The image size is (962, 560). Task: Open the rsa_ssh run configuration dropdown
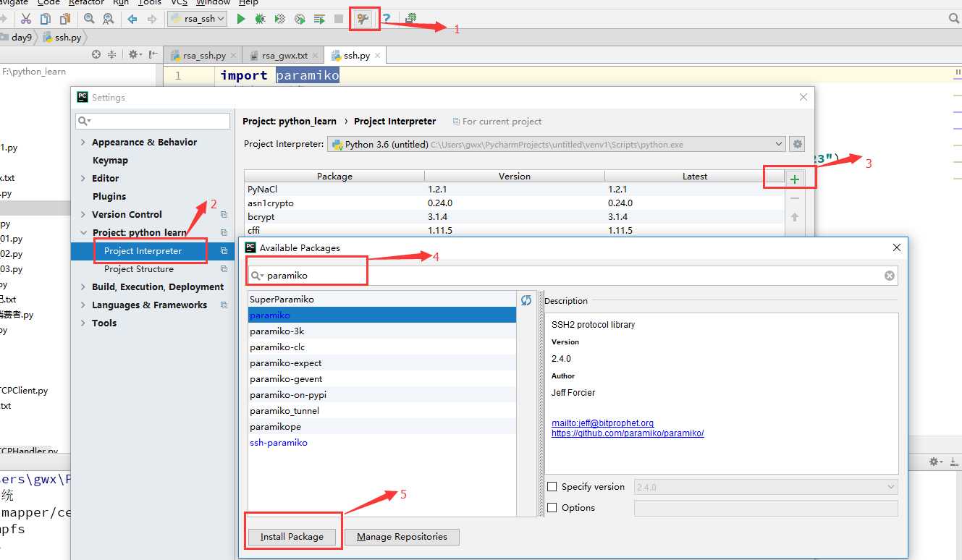tap(198, 19)
